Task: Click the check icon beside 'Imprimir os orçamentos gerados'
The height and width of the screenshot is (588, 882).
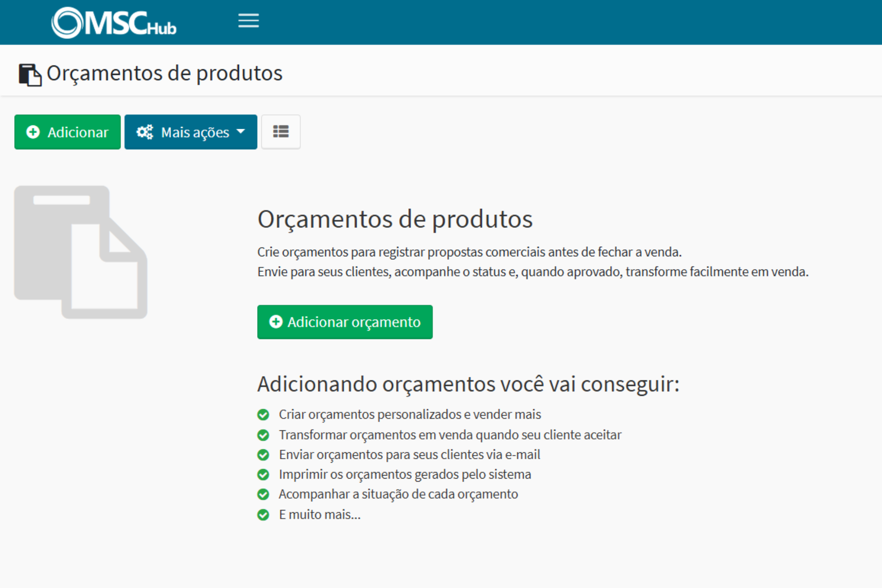Action: point(264,474)
